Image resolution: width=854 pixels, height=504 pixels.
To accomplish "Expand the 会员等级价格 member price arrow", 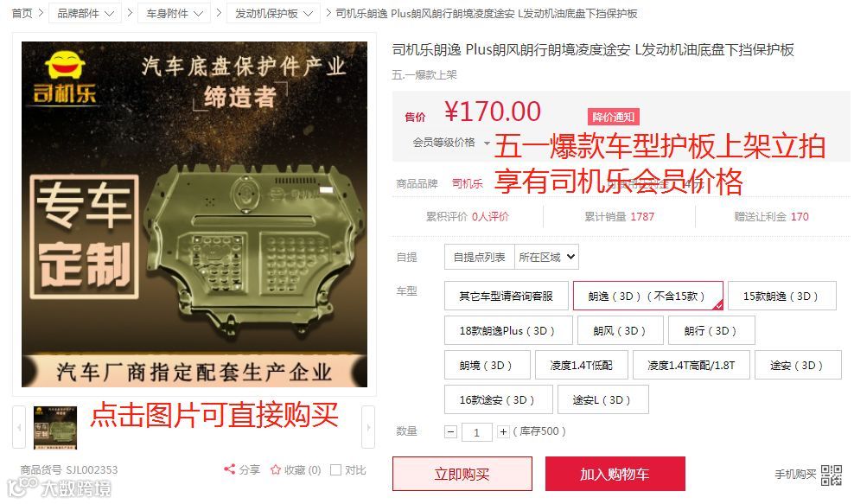I will 487,143.
